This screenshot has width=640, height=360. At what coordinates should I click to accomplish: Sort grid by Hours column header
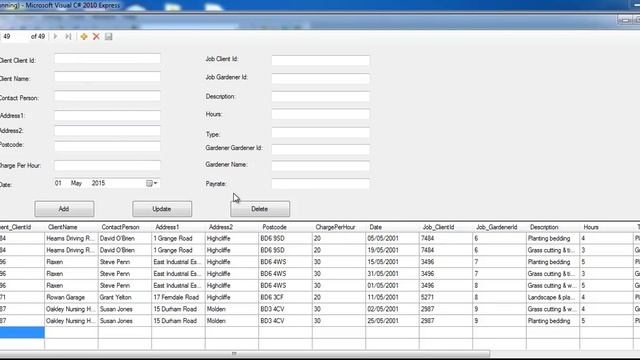[606, 227]
